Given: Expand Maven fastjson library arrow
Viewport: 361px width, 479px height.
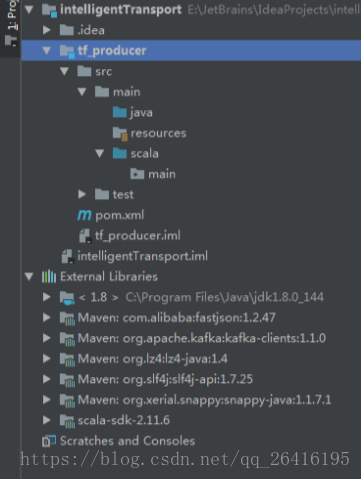Looking at the screenshot, I should (x=47, y=317).
